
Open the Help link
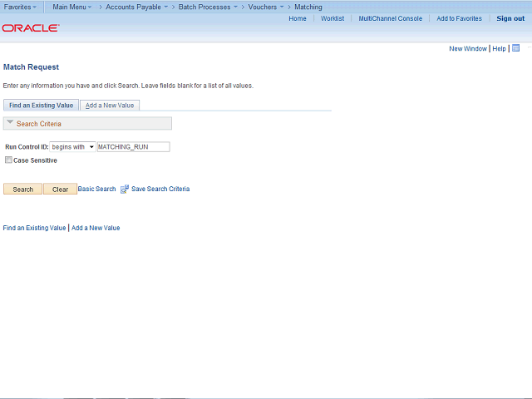click(499, 48)
